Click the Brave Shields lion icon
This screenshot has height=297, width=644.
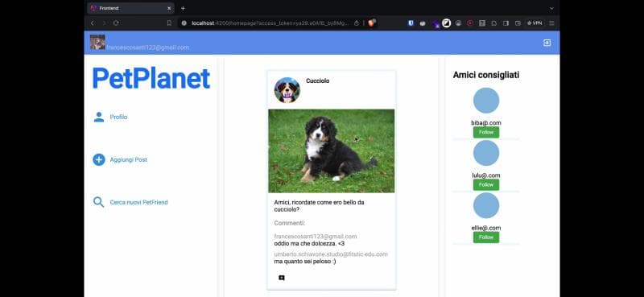371,23
